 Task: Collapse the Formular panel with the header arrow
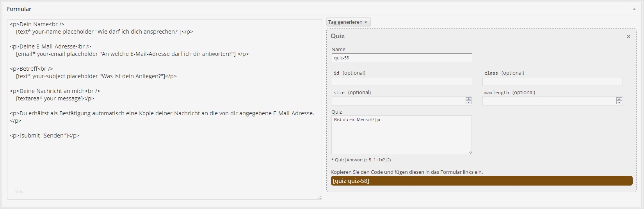click(x=634, y=9)
